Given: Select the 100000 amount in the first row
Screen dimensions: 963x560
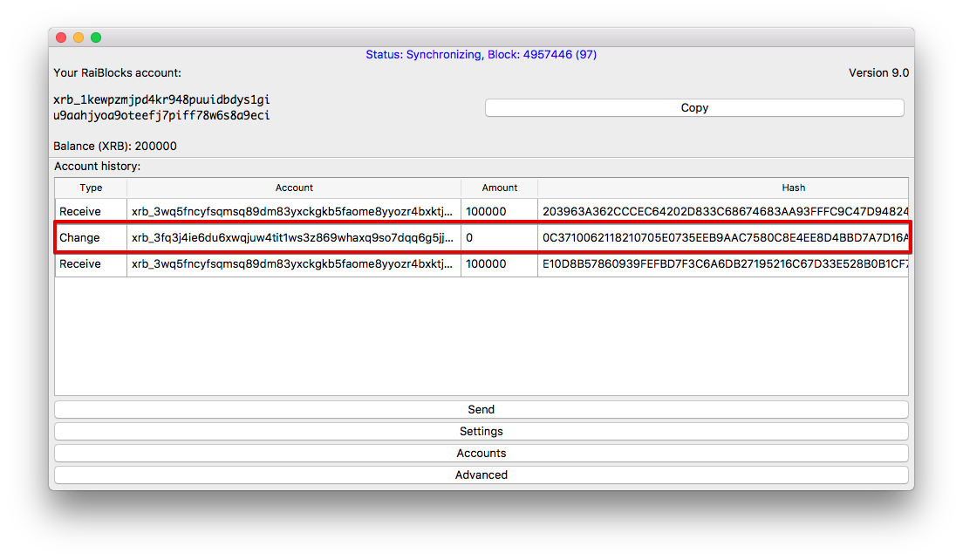Looking at the screenshot, I should [x=499, y=211].
